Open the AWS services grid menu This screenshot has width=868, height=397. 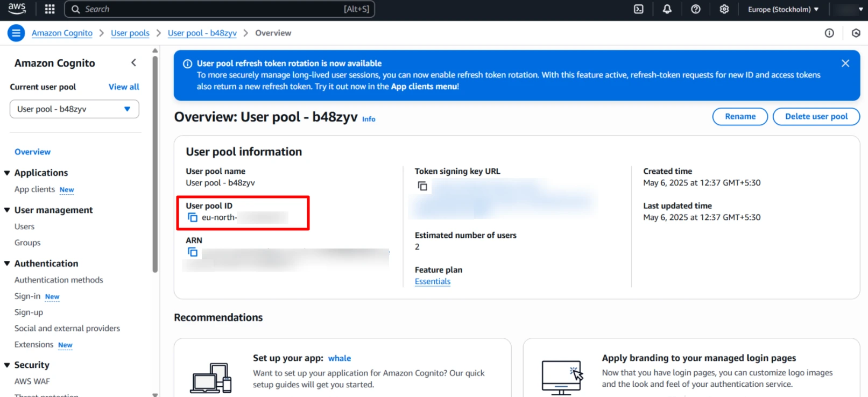(50, 9)
